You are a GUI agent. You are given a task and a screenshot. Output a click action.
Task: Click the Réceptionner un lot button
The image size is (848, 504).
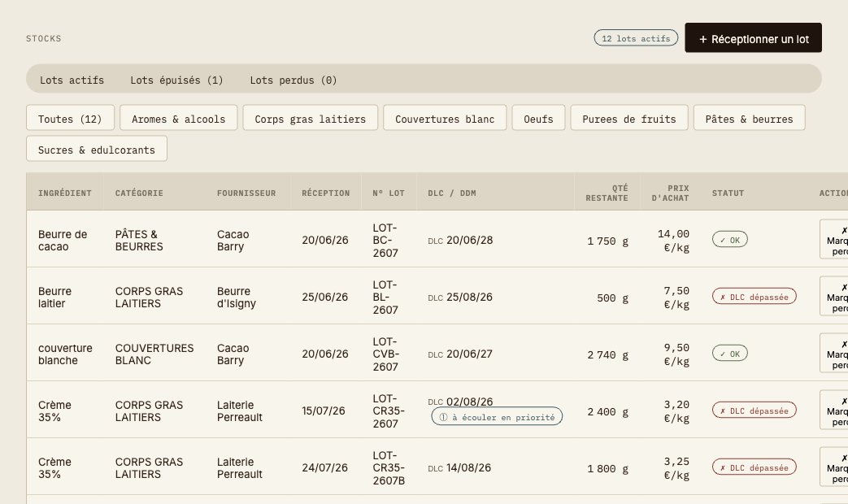click(x=753, y=38)
